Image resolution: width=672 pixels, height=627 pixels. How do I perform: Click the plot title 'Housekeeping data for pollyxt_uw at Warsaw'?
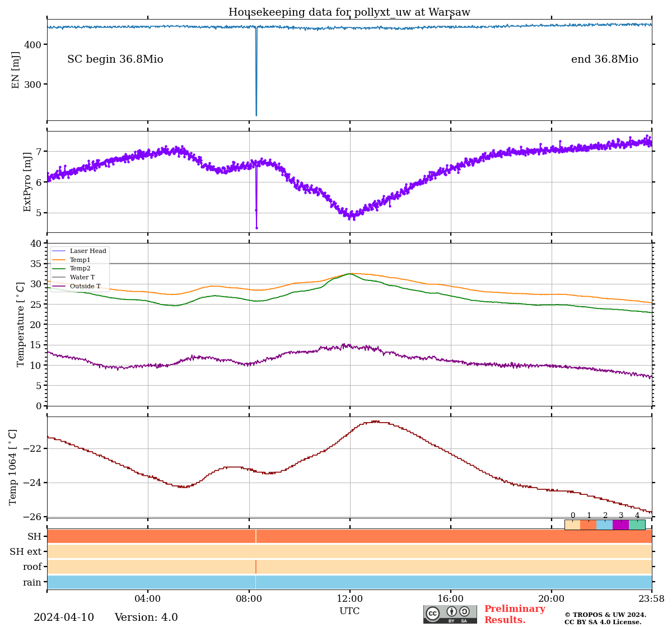(x=349, y=12)
